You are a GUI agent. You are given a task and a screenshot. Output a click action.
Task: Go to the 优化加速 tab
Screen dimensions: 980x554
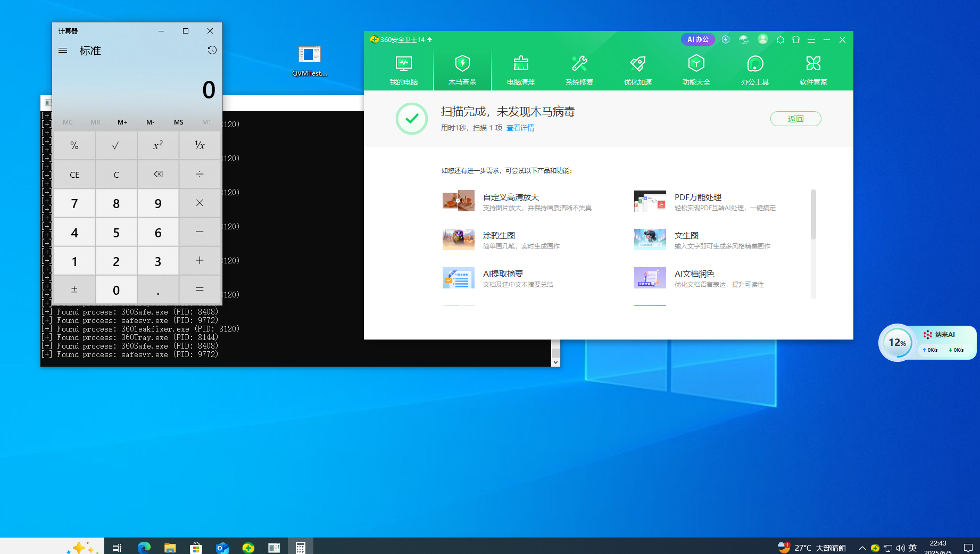pos(638,71)
